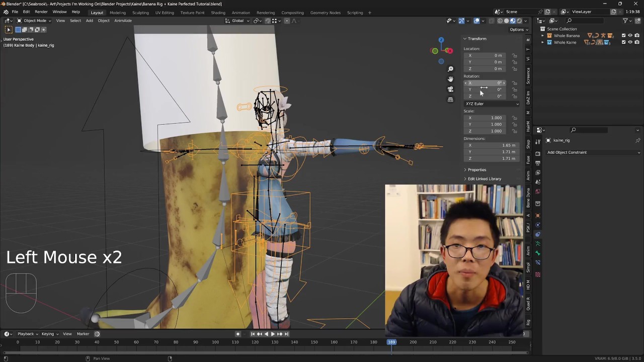
Task: Uncheck the Whole Kaine collection checkbox
Action: pos(624,42)
